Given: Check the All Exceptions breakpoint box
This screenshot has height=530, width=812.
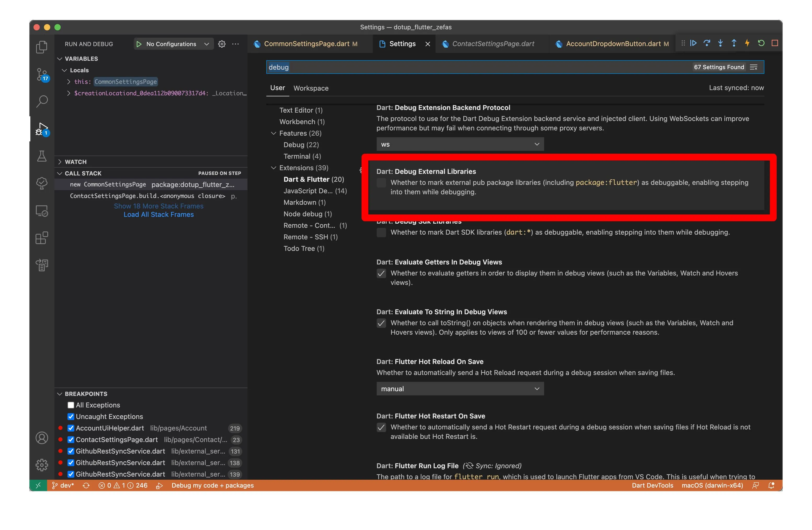Looking at the screenshot, I should (71, 405).
